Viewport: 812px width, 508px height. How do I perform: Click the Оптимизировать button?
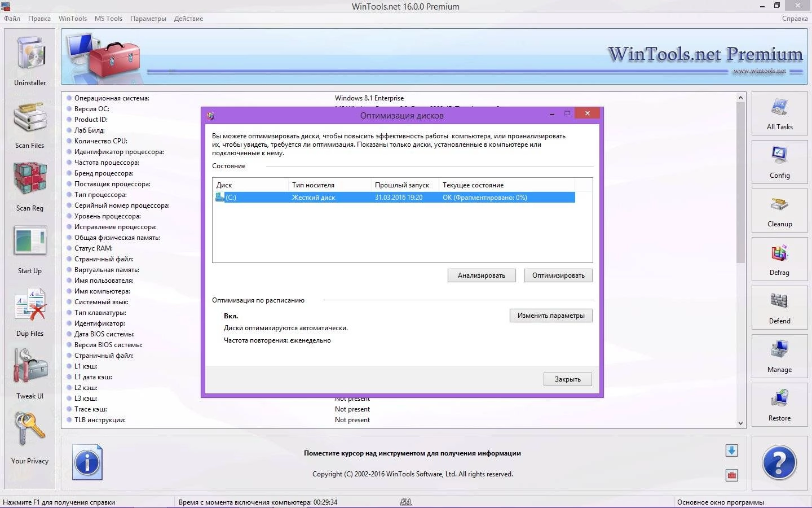[x=558, y=275]
